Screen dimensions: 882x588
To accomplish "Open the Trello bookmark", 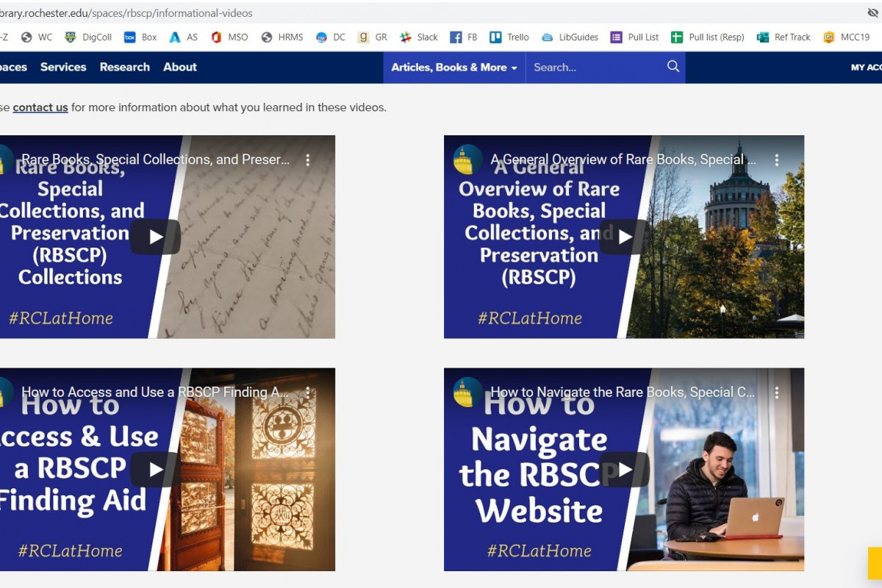I will (509, 37).
